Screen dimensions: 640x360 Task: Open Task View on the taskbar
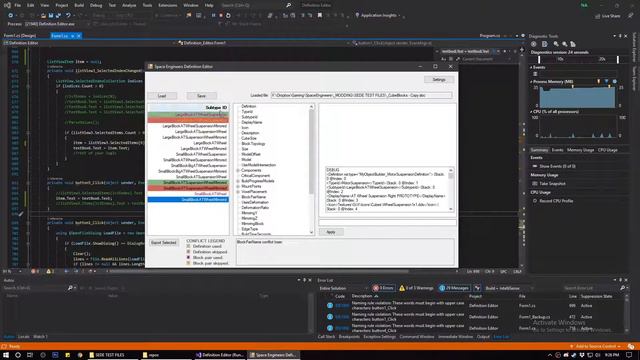coord(30,355)
